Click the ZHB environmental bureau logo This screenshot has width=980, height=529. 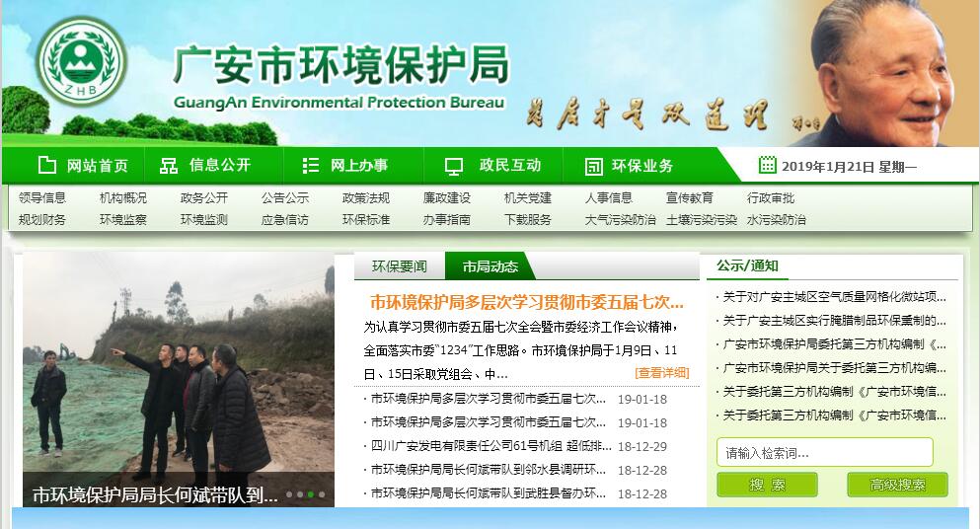pyautogui.click(x=81, y=61)
